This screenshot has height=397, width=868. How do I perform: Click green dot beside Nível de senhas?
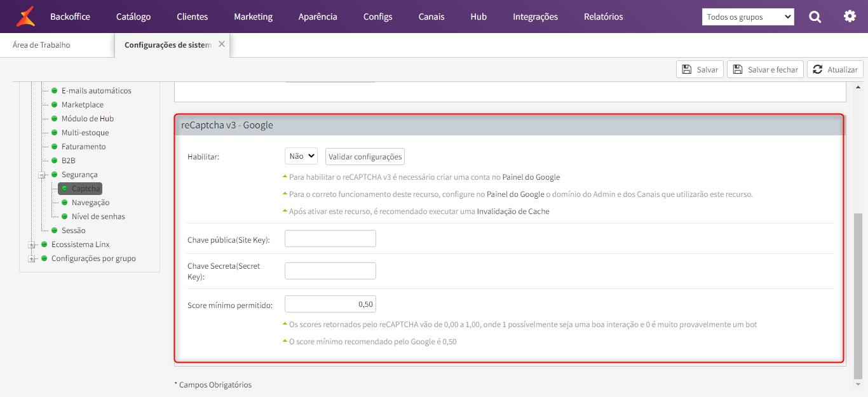pyautogui.click(x=65, y=217)
